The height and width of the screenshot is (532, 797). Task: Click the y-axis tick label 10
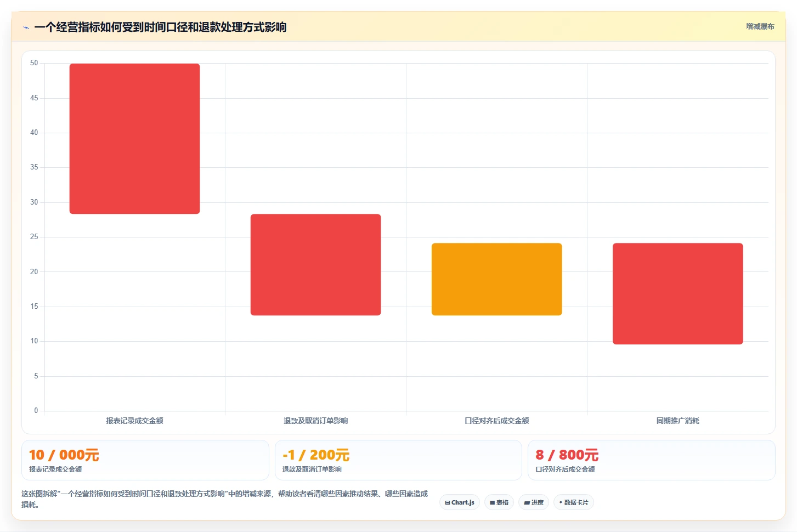pyautogui.click(x=34, y=341)
